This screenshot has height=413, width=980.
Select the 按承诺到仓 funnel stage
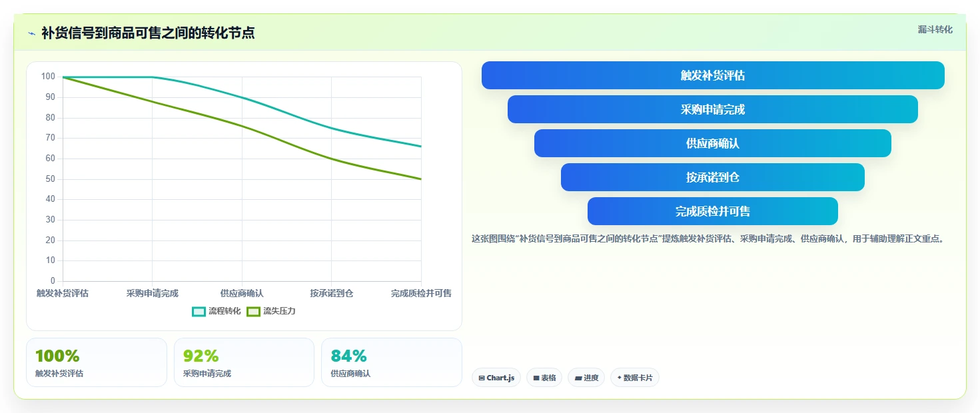click(713, 177)
